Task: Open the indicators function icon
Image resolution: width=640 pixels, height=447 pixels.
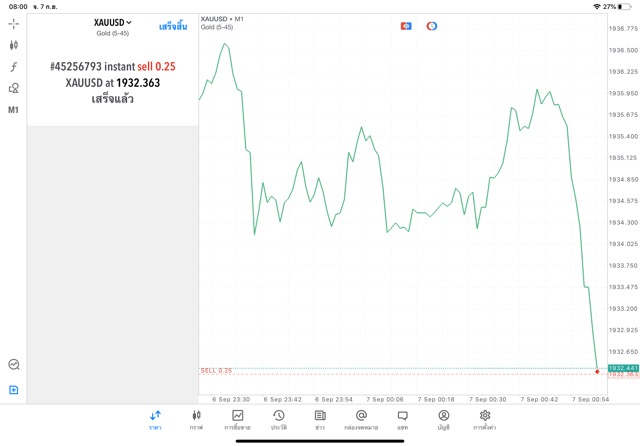Action: pyautogui.click(x=14, y=66)
